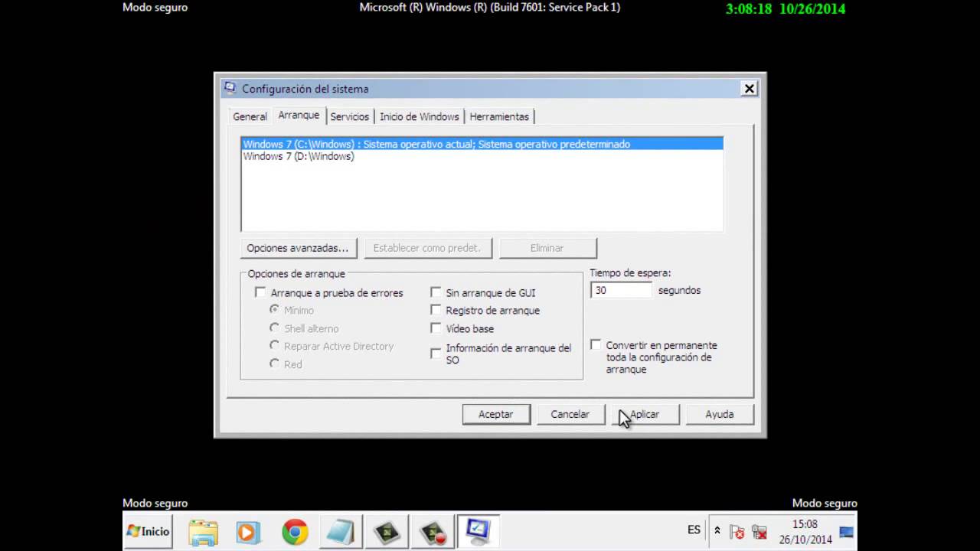The width and height of the screenshot is (980, 551).
Task: Open the Inicio start menu
Action: 149,531
